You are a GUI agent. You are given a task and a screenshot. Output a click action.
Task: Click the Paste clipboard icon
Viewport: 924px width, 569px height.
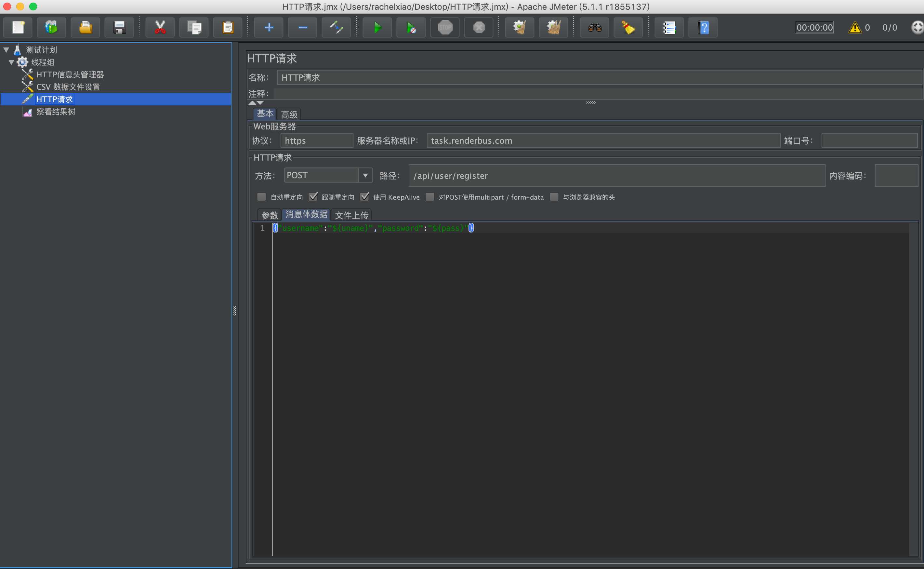click(x=228, y=27)
